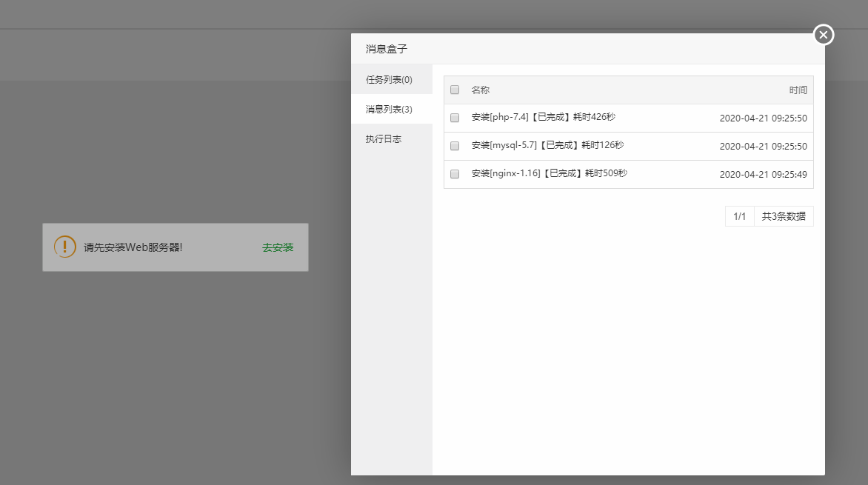Click the warning exclamation icon in the alert
868x485 pixels.
[x=64, y=247]
